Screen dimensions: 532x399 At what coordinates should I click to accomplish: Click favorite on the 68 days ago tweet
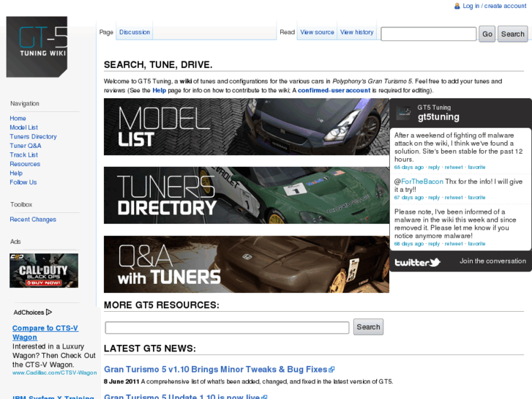tap(476, 244)
